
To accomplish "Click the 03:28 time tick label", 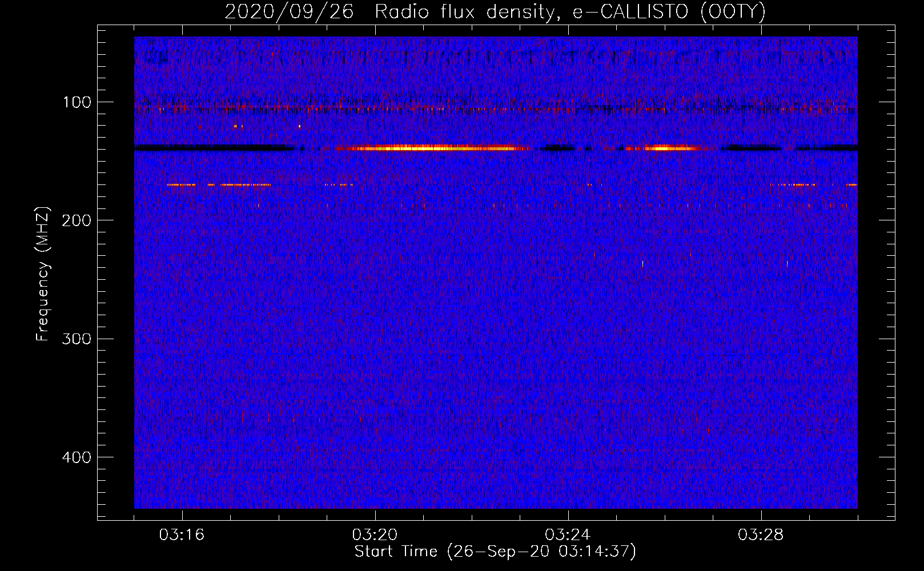I will click(761, 535).
